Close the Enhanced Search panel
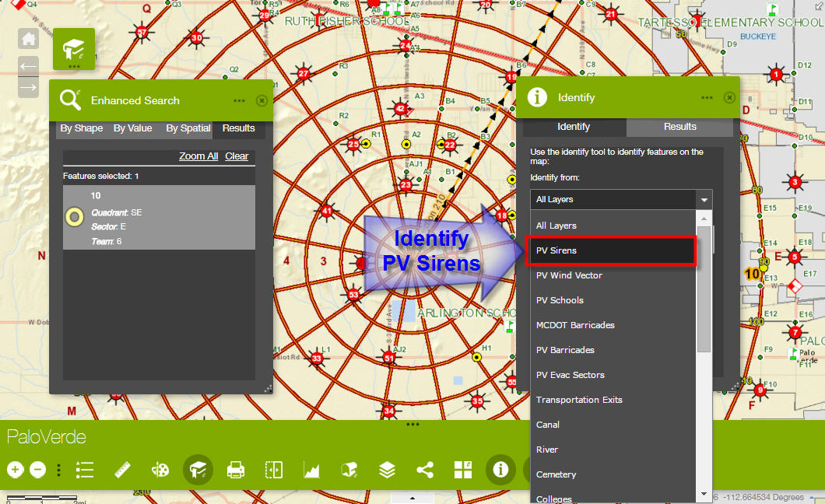This screenshot has height=504, width=825. tap(262, 100)
